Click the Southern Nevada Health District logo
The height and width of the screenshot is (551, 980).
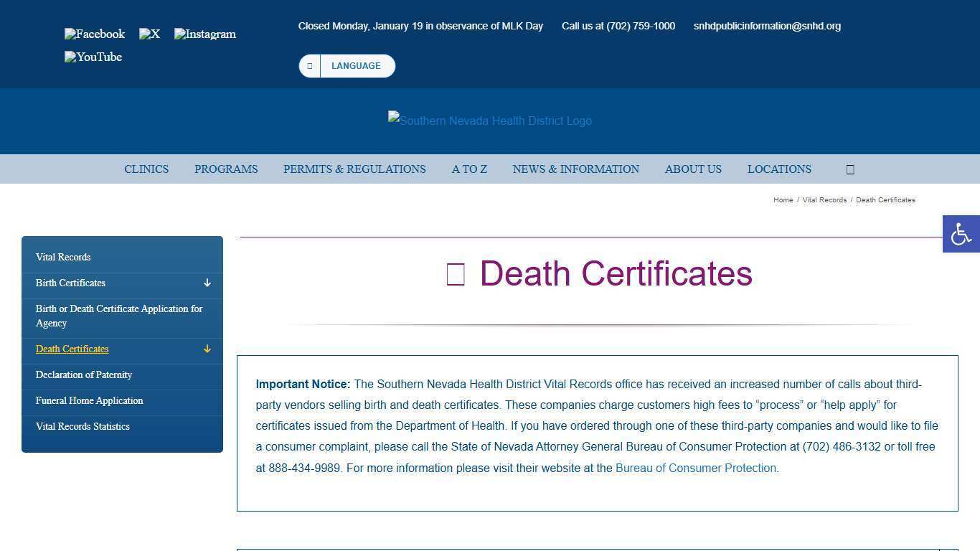point(490,121)
